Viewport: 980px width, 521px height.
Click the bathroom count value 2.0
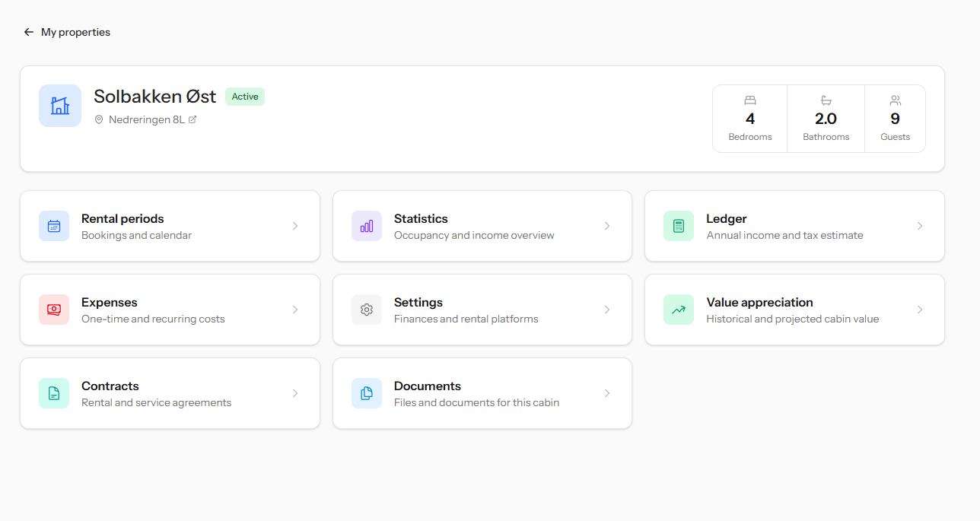pyautogui.click(x=826, y=119)
